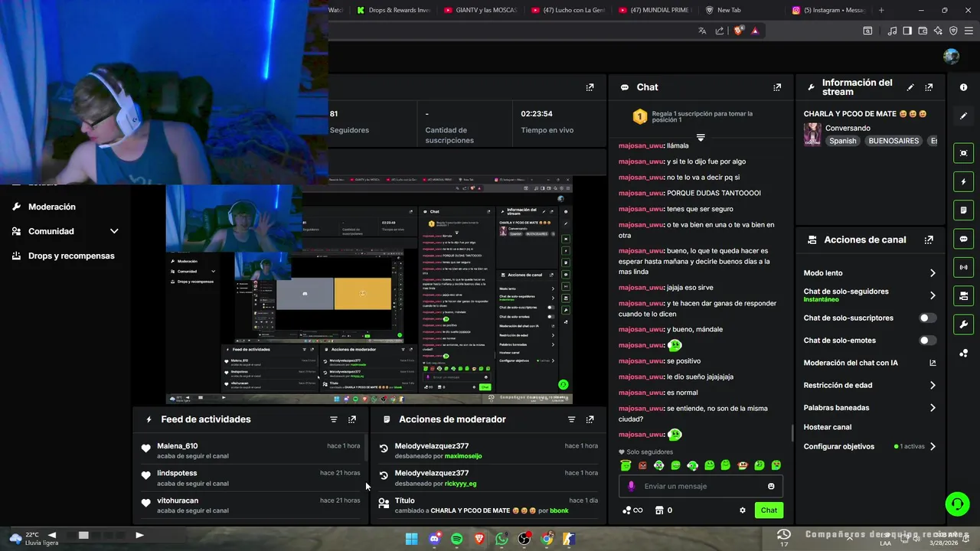The width and height of the screenshot is (980, 551).
Task: Click the pencil icon in right sidebar
Action: pos(963,116)
